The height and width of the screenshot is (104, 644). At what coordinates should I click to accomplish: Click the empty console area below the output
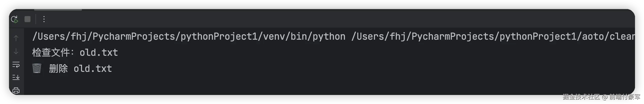click(300, 84)
